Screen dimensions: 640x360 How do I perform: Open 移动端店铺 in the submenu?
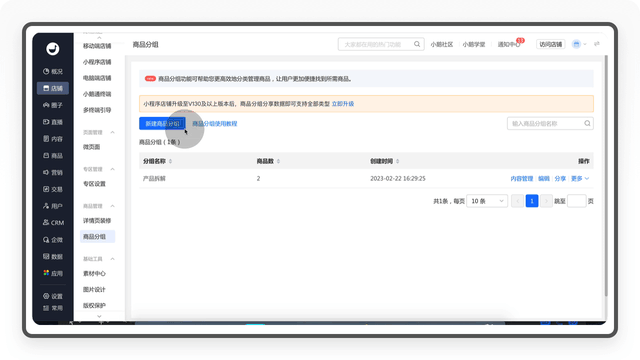[97, 46]
